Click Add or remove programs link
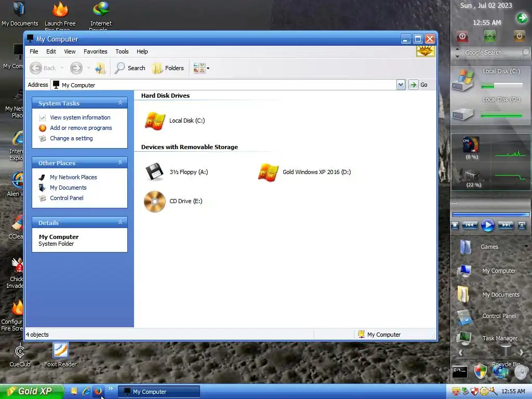Image resolution: width=532 pixels, height=399 pixels. 81,128
